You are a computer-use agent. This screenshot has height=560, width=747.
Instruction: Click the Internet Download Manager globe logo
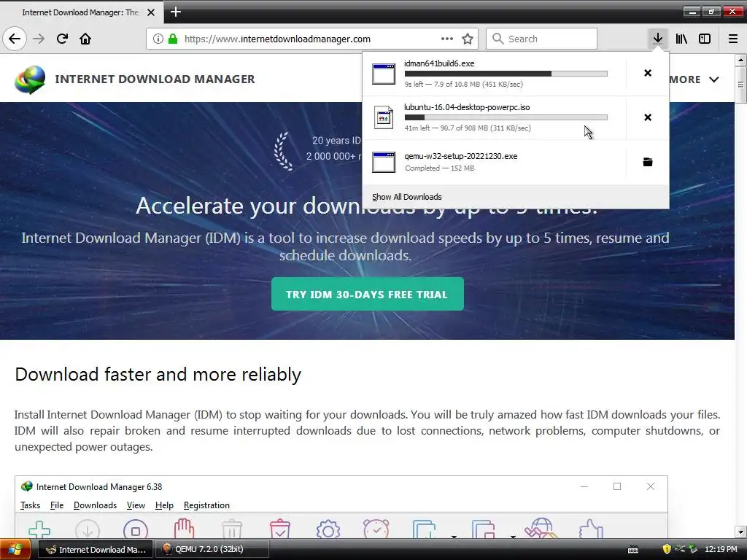30,79
